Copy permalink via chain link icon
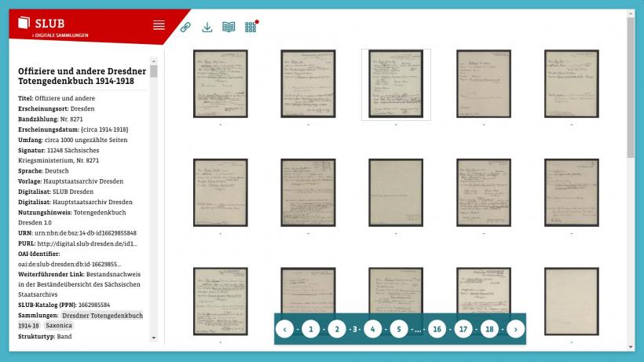The width and height of the screenshot is (644, 362). [x=185, y=27]
